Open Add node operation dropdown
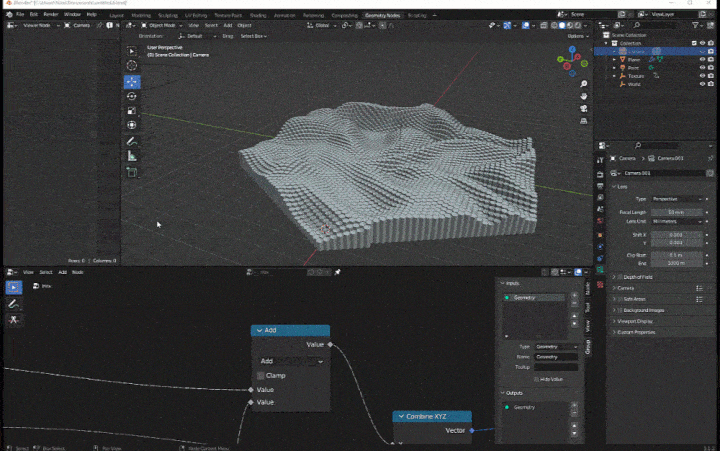This screenshot has height=451, width=720. [290, 361]
